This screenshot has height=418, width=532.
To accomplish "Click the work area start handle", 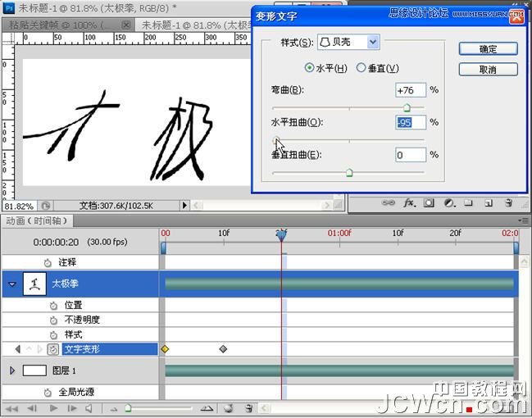I will [x=164, y=248].
